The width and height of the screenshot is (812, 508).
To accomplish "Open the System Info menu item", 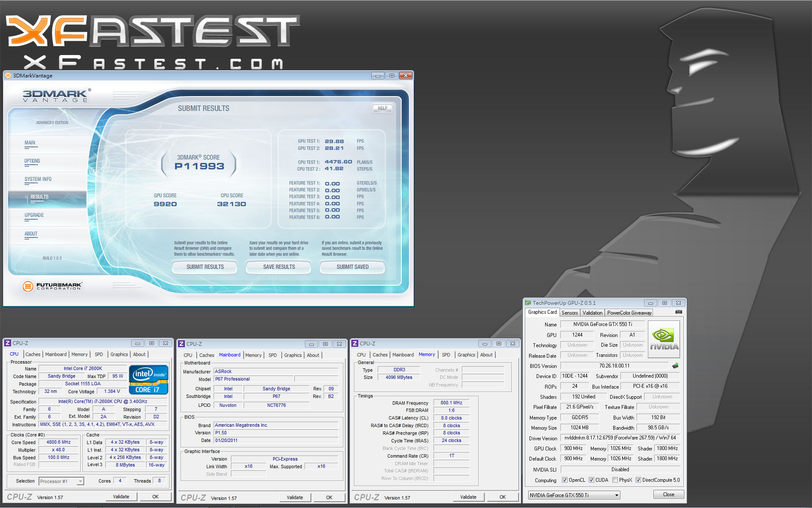I will (38, 179).
